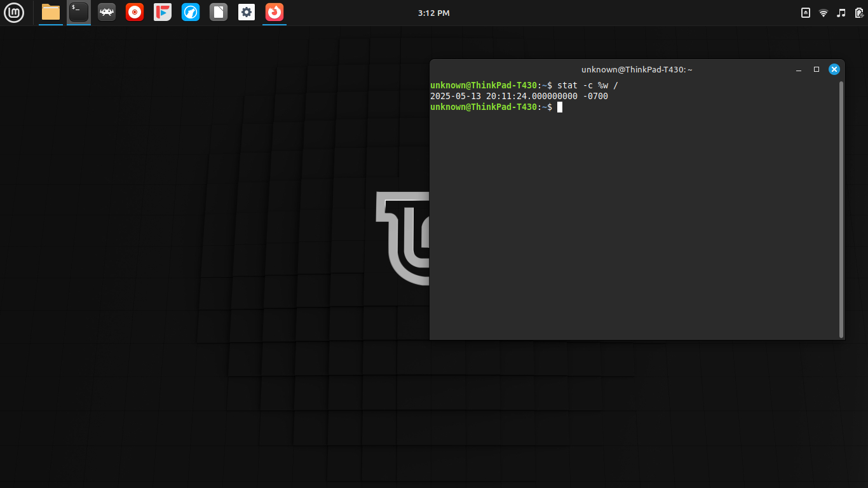This screenshot has height=488, width=868.
Task: Click the Terminal icon in the panel
Action: (x=79, y=12)
